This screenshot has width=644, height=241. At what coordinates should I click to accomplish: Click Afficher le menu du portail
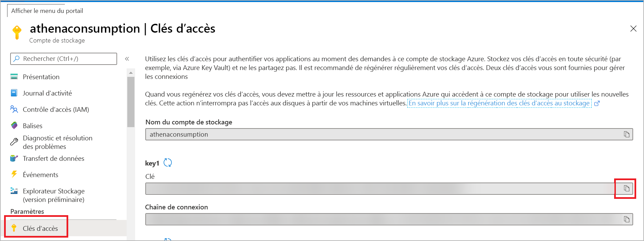coord(47,11)
